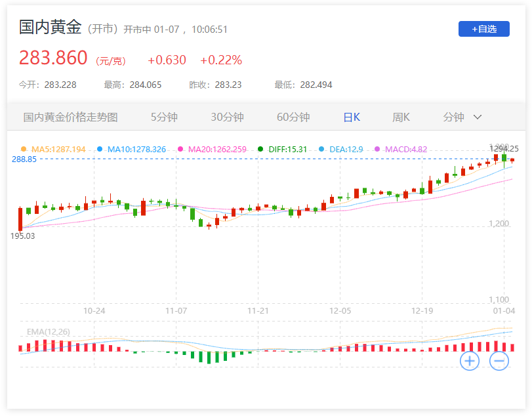532x416 pixels.
Task: Select the 日K chart tab
Action: tap(352, 117)
